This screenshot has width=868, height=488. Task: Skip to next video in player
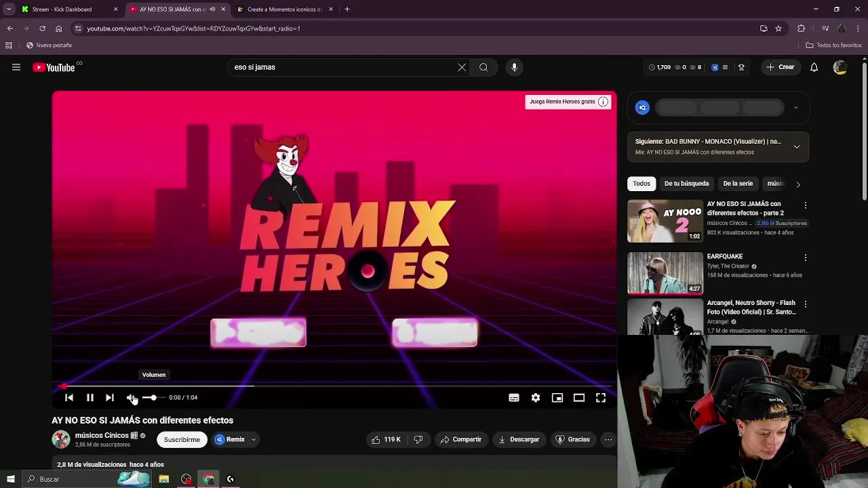(110, 398)
